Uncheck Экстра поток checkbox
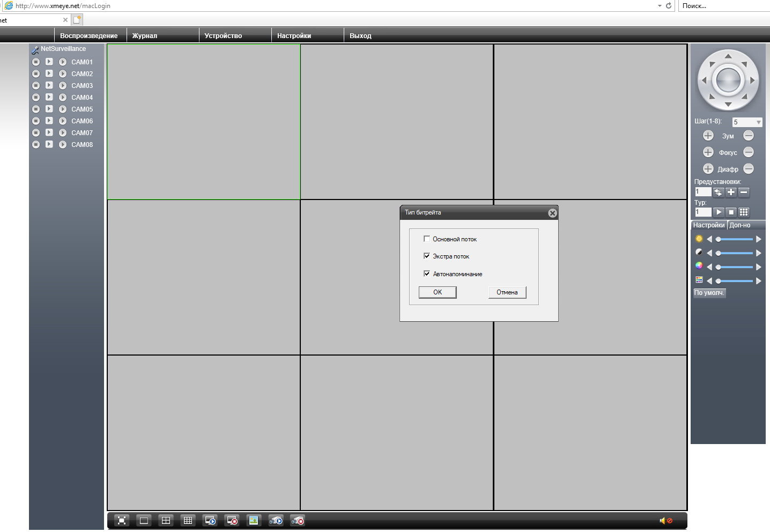This screenshot has width=770, height=532. point(427,256)
